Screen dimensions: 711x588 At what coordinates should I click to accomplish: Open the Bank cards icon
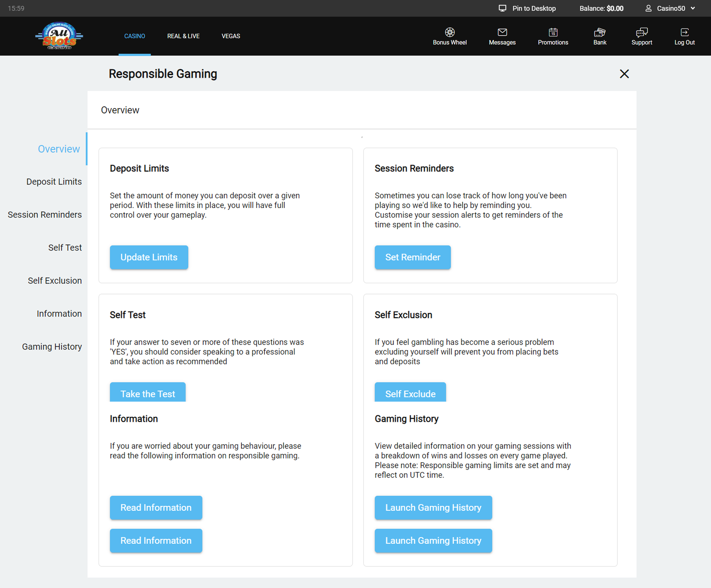coord(600,32)
